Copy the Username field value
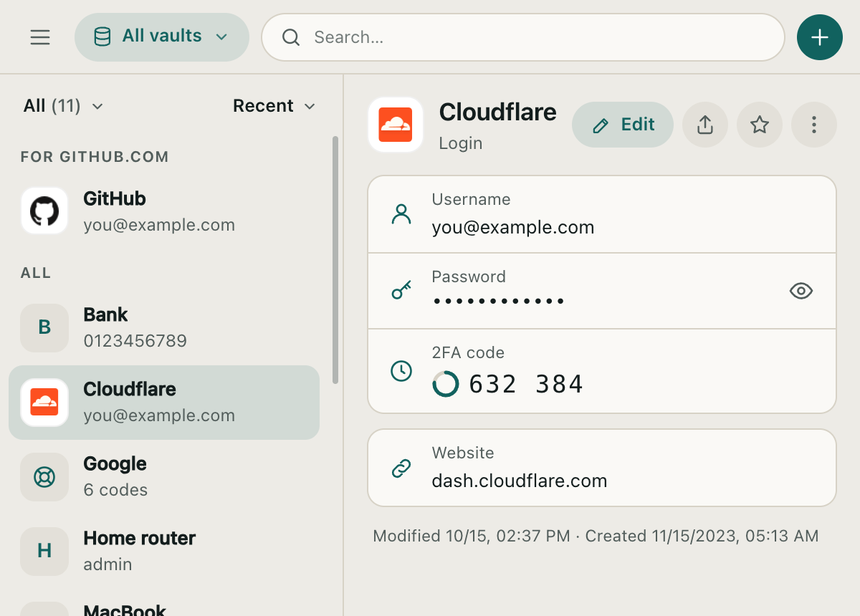Screen dimensions: 860x616 602,214
